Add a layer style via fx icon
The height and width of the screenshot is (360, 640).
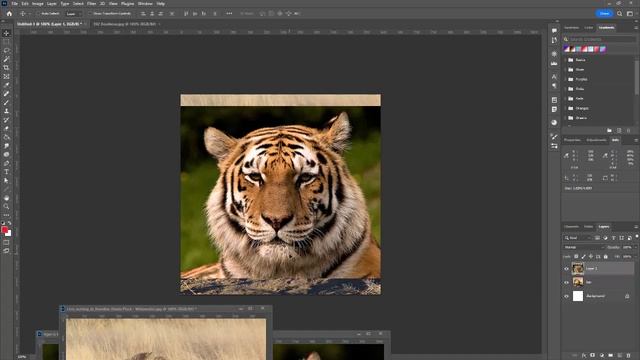point(584,355)
